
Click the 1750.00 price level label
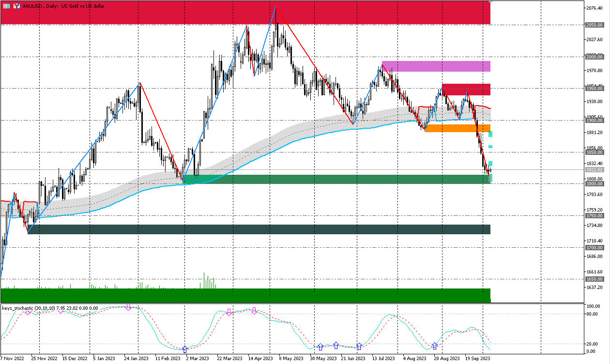(x=594, y=215)
